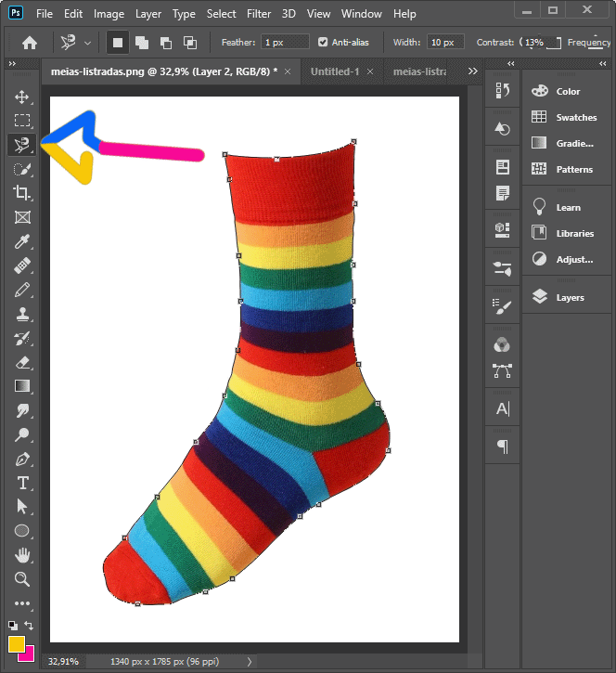
Task: Switch to the Untitled-1 tab
Action: (335, 71)
